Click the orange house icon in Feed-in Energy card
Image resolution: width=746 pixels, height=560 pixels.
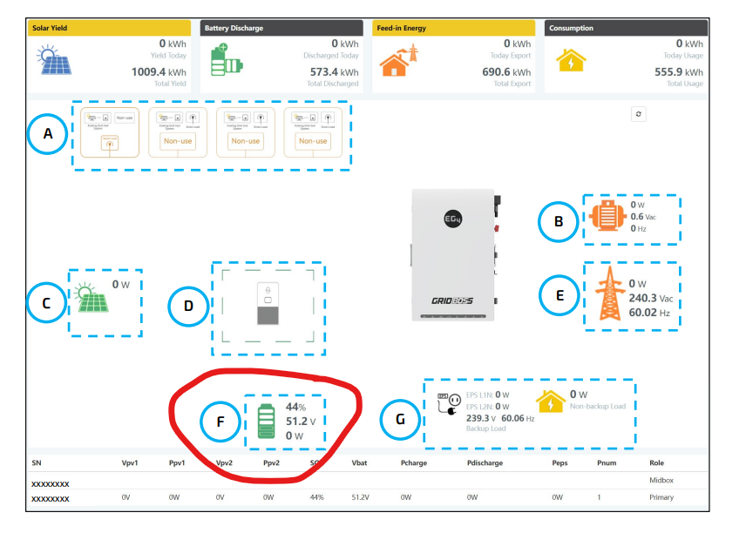coord(398,63)
